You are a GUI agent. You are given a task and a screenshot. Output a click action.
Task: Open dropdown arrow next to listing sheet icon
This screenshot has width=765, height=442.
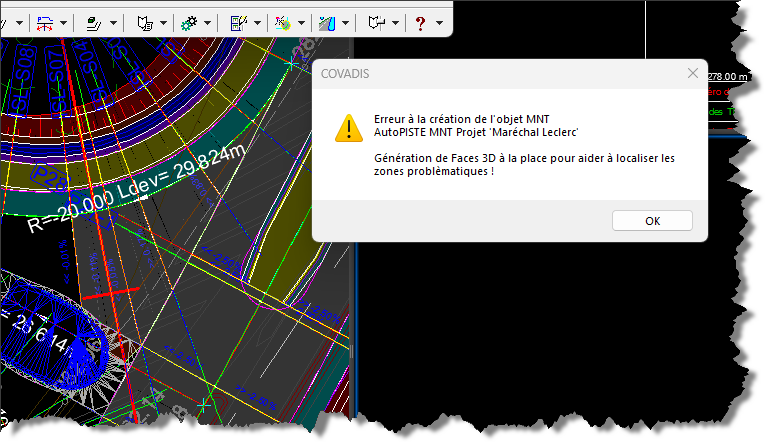(x=163, y=23)
